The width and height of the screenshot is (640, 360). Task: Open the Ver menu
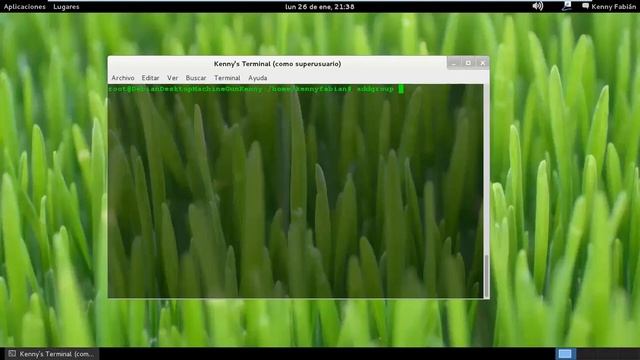pyautogui.click(x=172, y=78)
